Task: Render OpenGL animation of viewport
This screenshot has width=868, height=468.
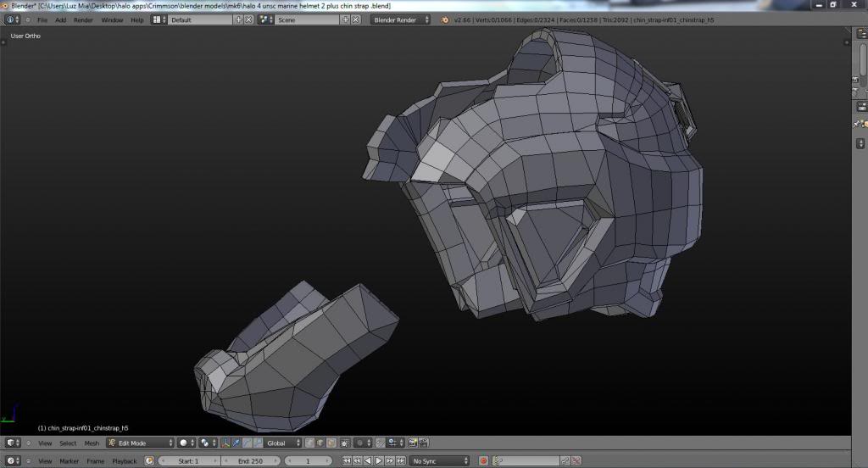Action: point(424,443)
